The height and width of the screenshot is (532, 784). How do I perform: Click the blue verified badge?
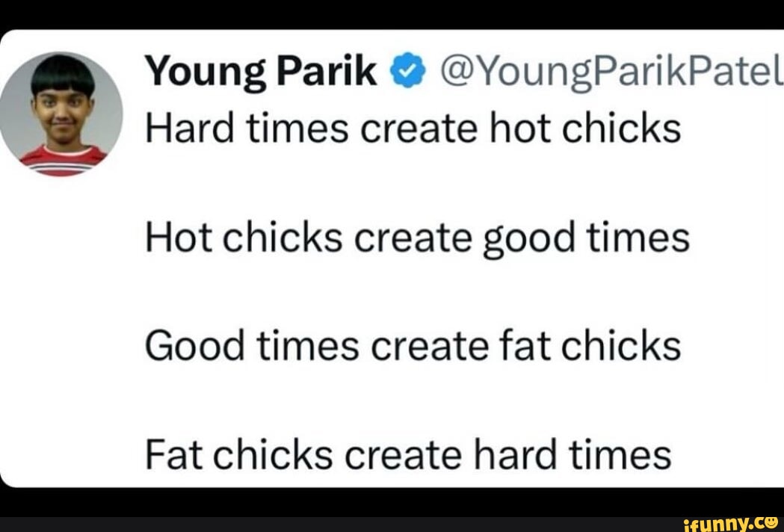(404, 73)
